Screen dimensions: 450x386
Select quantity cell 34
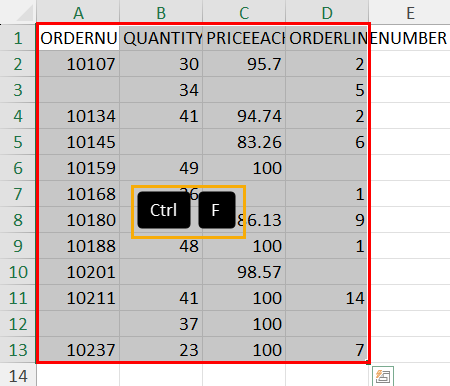point(161,90)
